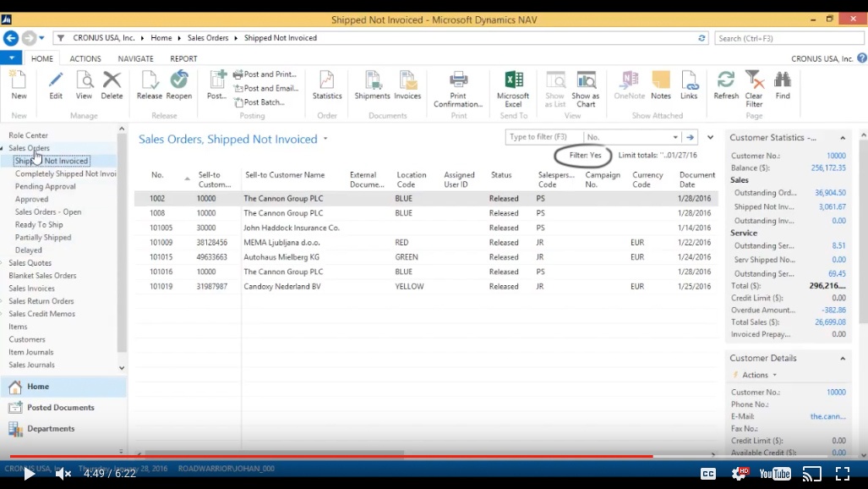The height and width of the screenshot is (489, 868).
Task: Sort by the No. column header
Action: [x=157, y=175]
